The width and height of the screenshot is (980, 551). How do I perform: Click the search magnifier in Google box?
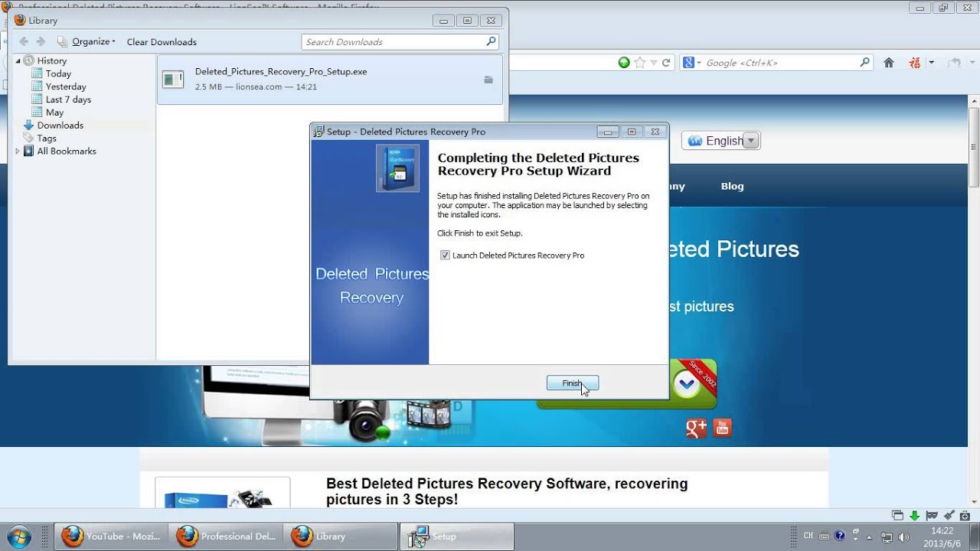pyautogui.click(x=865, y=63)
